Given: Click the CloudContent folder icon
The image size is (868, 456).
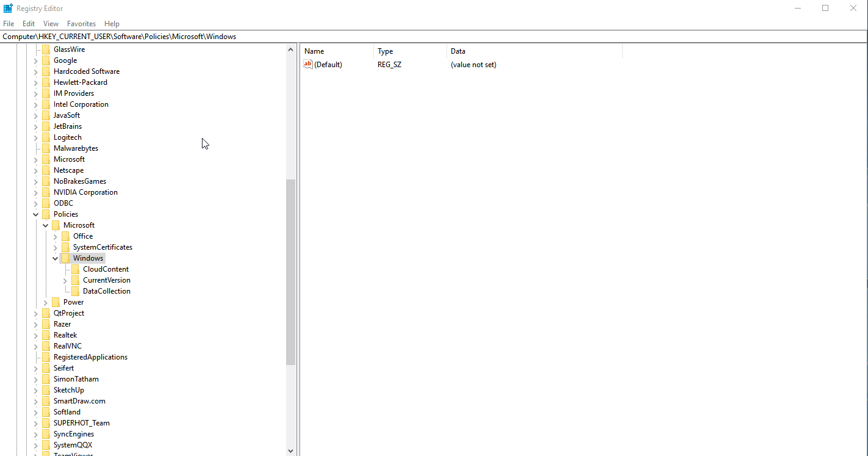Looking at the screenshot, I should pyautogui.click(x=75, y=269).
